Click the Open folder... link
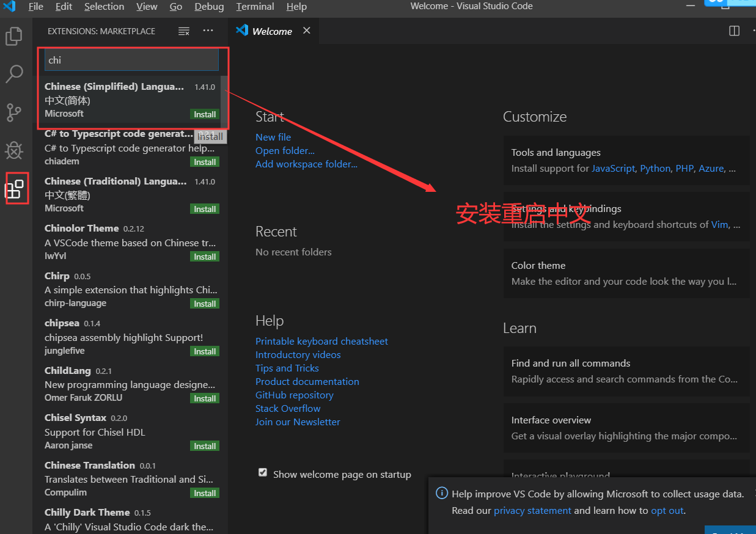 285,151
